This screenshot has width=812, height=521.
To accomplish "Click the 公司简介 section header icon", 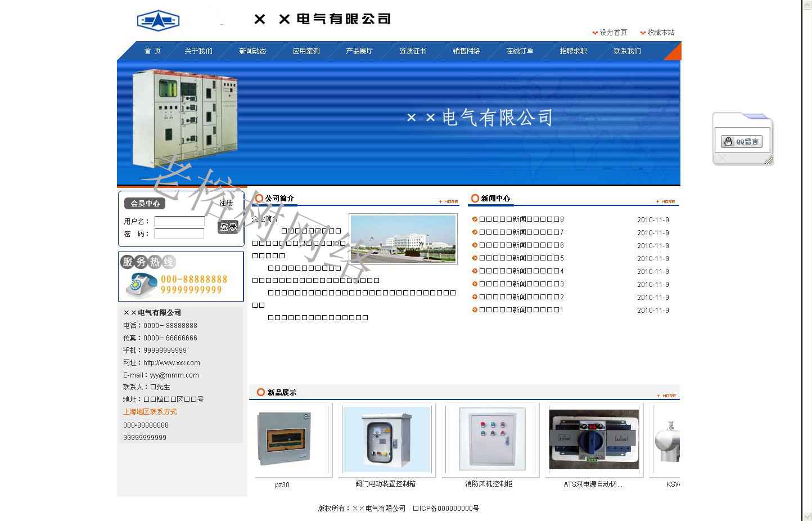I will click(259, 199).
